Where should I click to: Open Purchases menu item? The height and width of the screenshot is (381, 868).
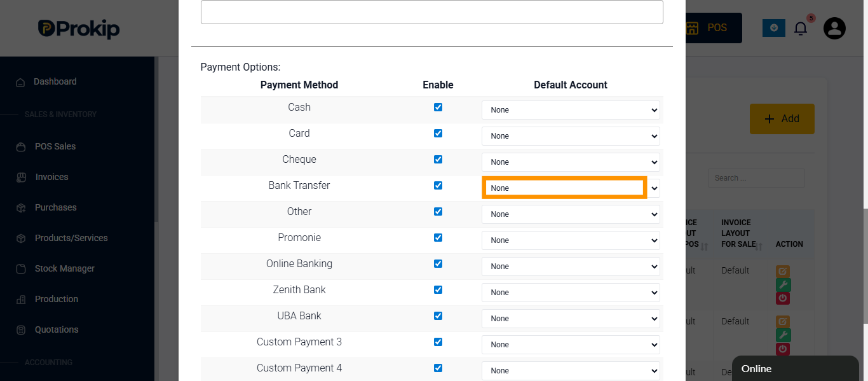(x=55, y=207)
